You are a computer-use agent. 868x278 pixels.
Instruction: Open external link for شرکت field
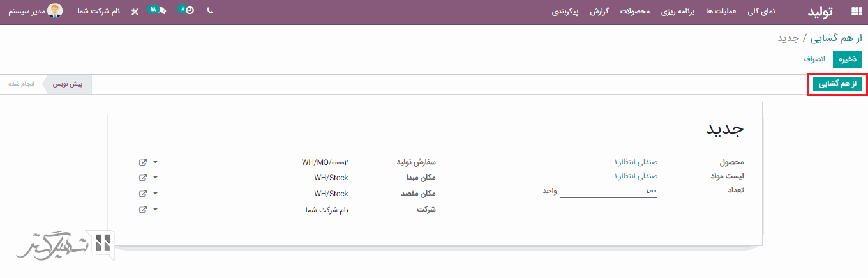click(x=143, y=210)
